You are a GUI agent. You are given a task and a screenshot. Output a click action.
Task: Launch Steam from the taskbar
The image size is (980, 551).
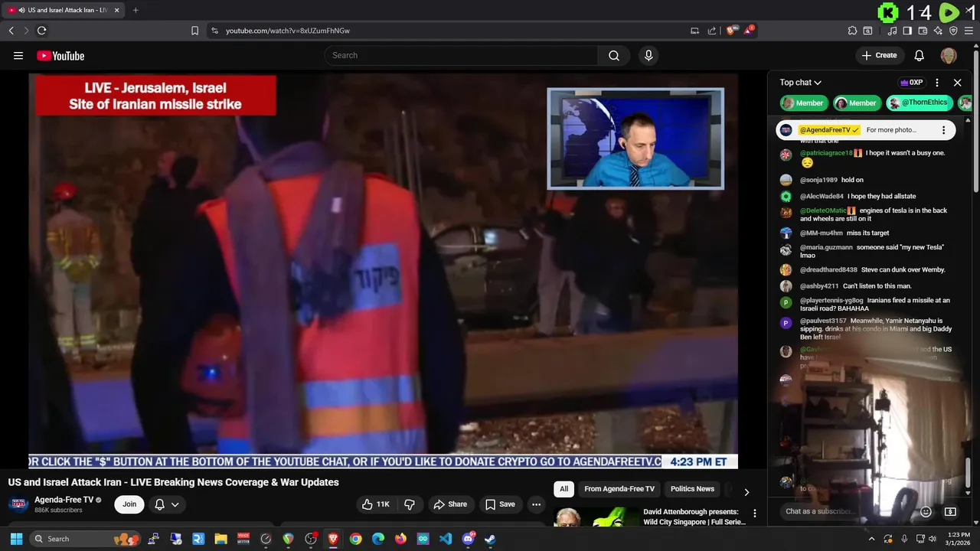click(490, 539)
